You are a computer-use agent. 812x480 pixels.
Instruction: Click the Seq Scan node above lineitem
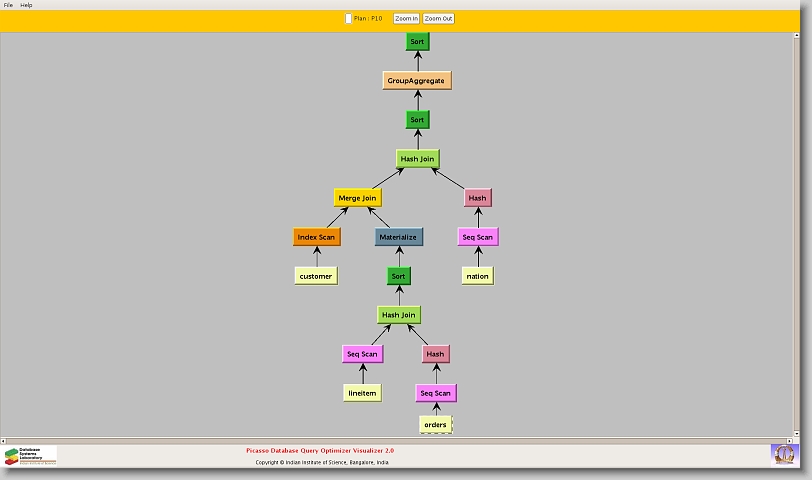click(x=362, y=354)
